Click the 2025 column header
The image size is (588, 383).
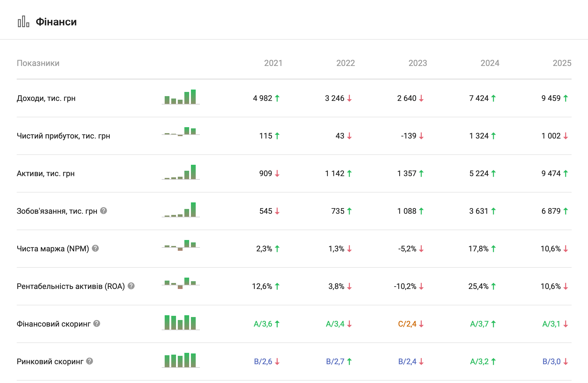click(562, 63)
